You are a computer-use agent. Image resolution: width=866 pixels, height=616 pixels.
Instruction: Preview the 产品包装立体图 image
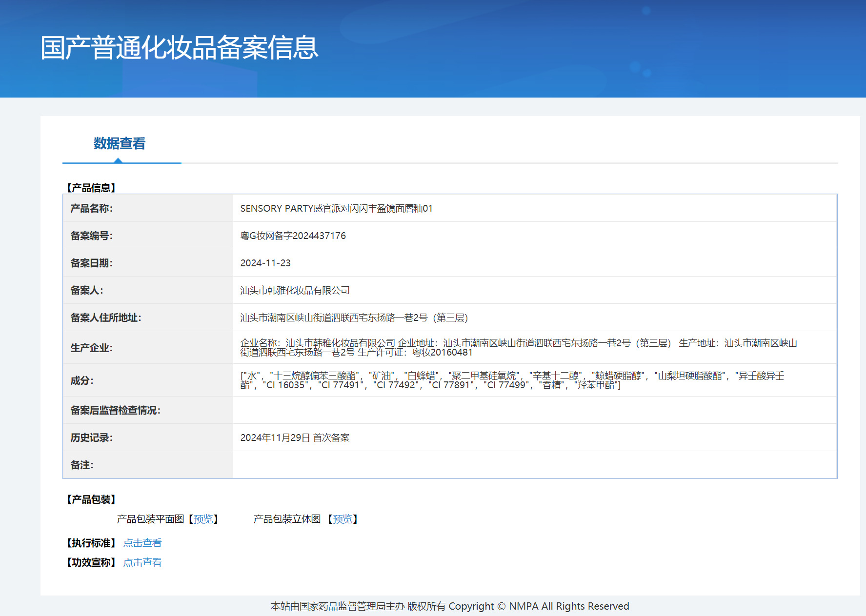pyautogui.click(x=342, y=519)
